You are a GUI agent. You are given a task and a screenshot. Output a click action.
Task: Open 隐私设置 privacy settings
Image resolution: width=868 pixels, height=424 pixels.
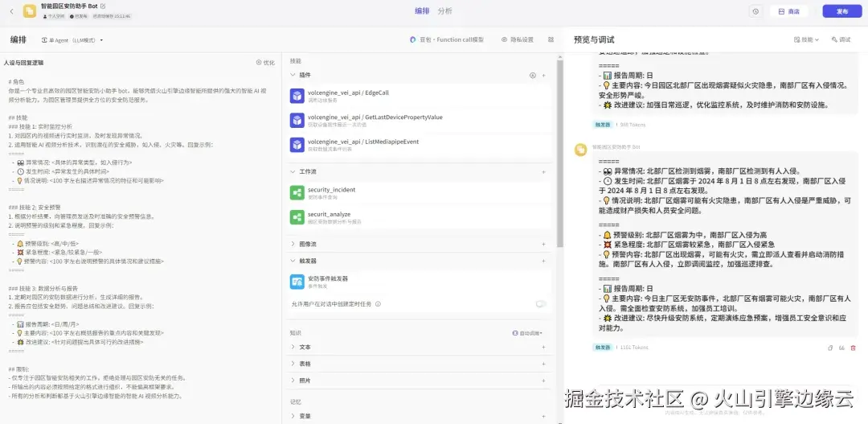click(x=518, y=40)
